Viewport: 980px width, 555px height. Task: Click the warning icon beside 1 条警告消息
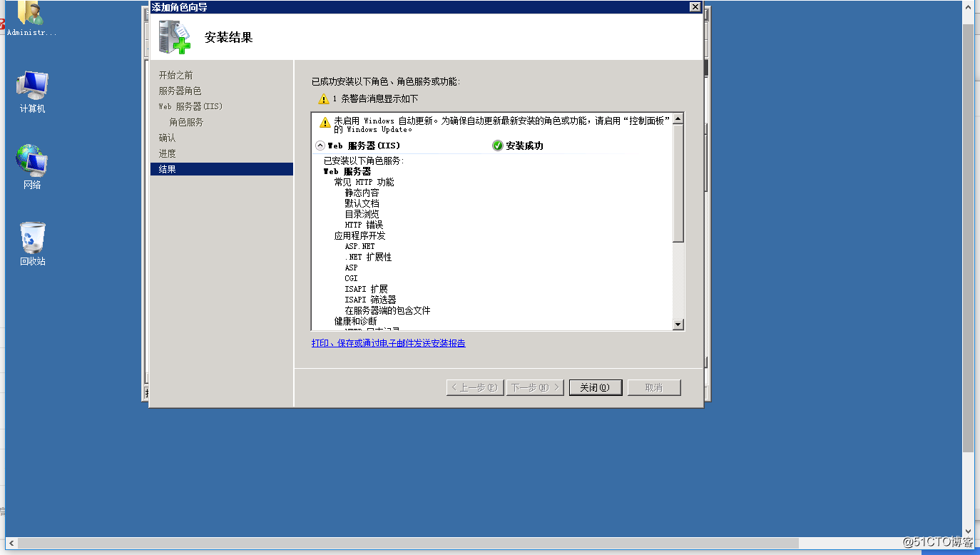click(x=324, y=99)
